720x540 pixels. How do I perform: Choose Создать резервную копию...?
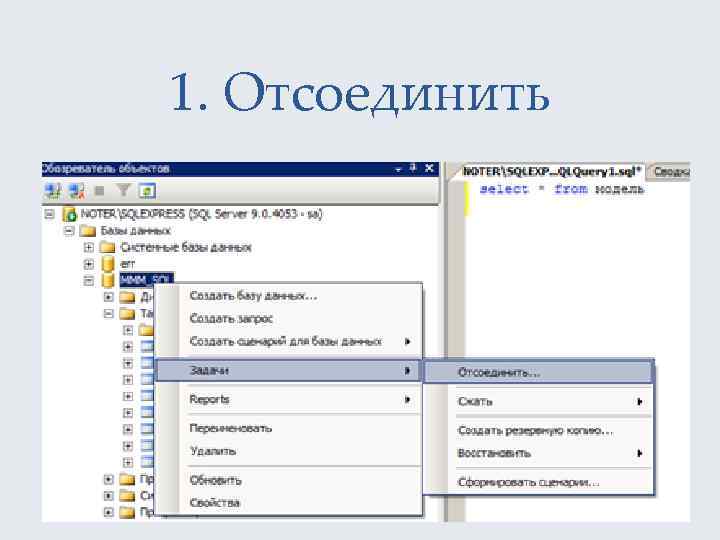(x=538, y=431)
